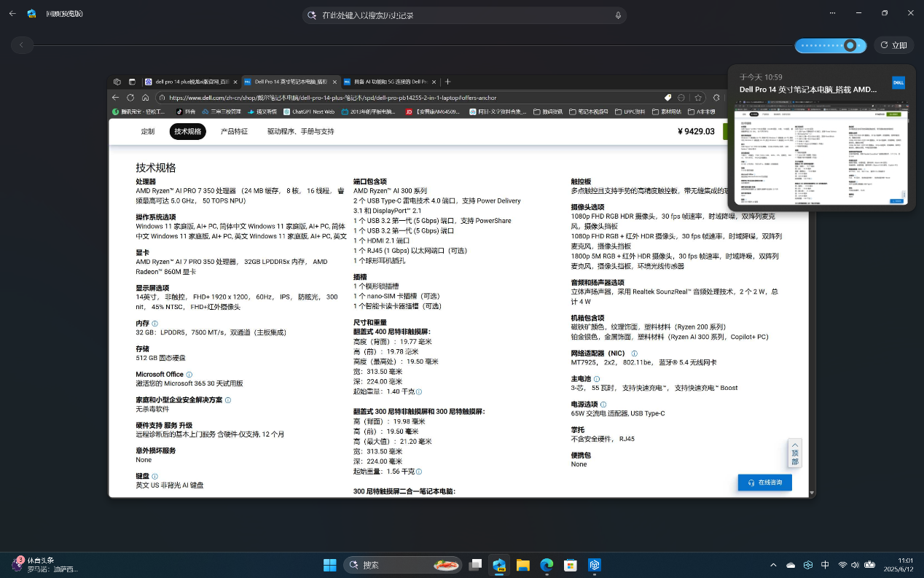Open Microsoft Store from taskbar
Viewport: 924px width, 578px height.
pyautogui.click(x=571, y=565)
